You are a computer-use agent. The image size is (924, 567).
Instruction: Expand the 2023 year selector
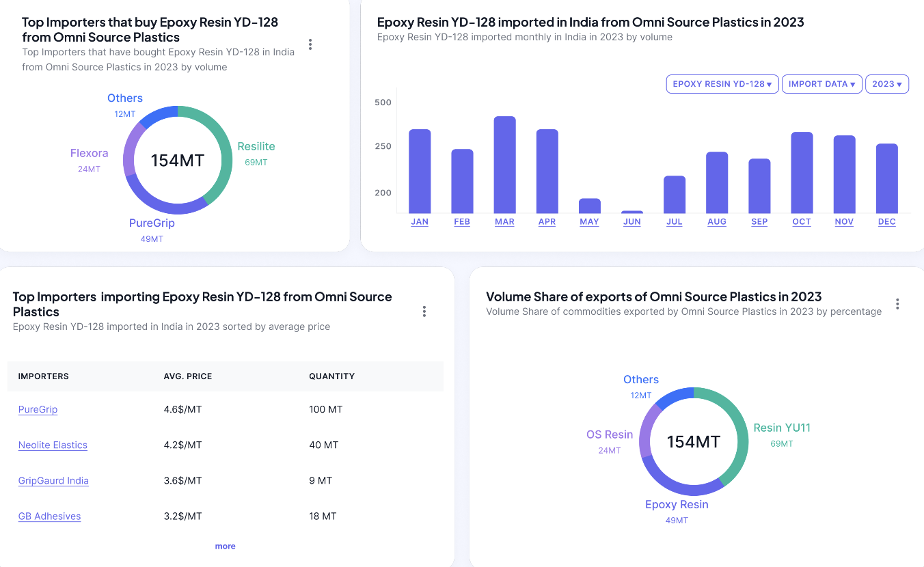[886, 83]
